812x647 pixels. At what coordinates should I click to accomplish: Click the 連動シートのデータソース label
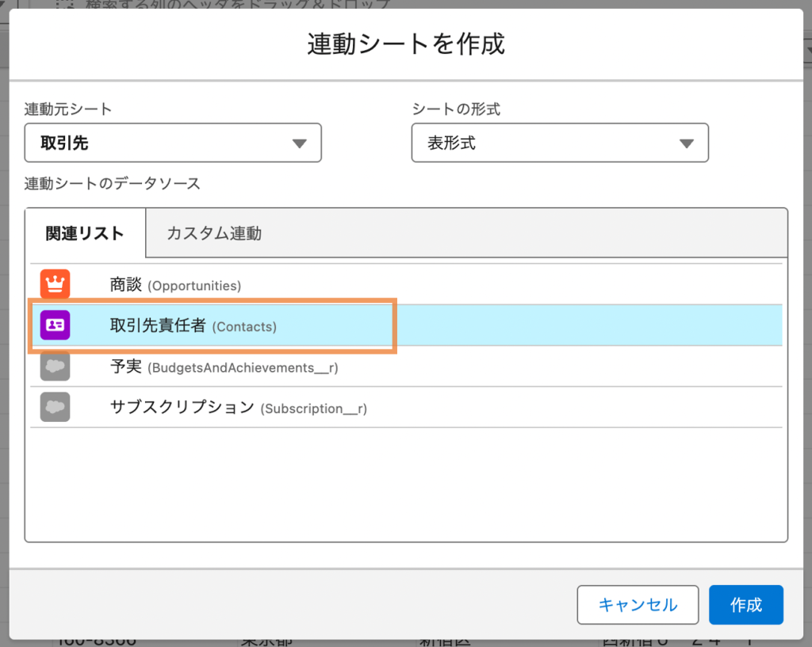click(112, 184)
